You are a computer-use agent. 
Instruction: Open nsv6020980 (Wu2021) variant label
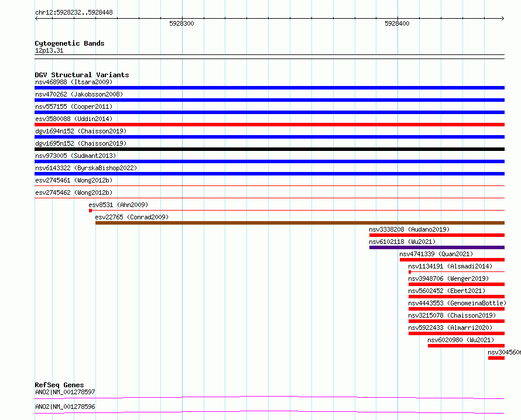click(x=461, y=340)
